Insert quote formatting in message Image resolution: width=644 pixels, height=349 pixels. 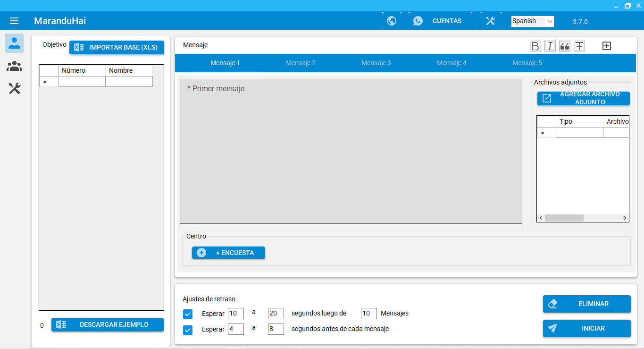[x=564, y=46]
